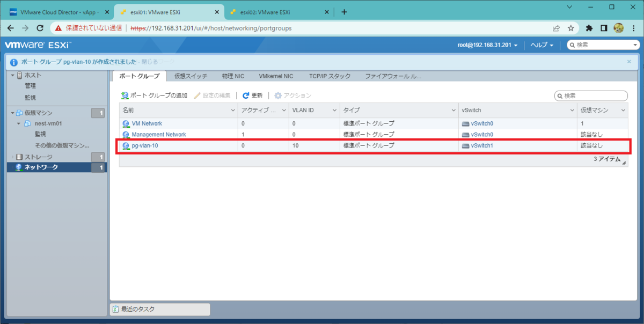
Task: Click the vSwitch1 switch icon
Action: tap(465, 145)
